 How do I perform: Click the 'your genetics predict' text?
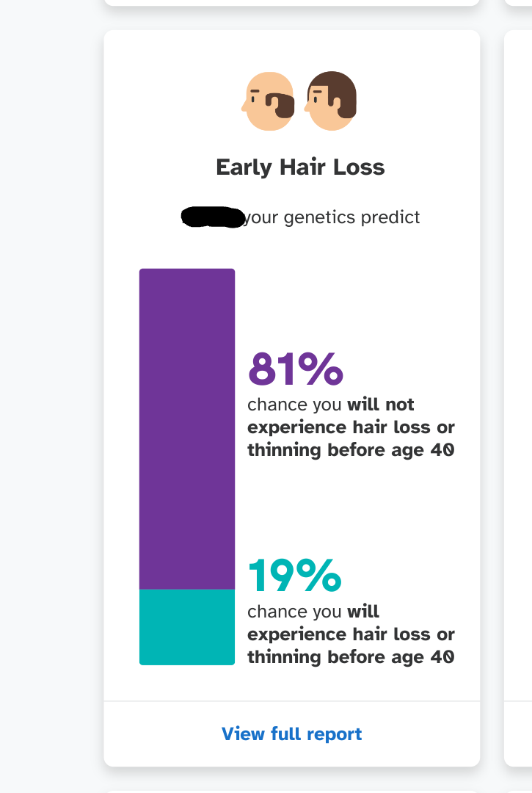[332, 217]
